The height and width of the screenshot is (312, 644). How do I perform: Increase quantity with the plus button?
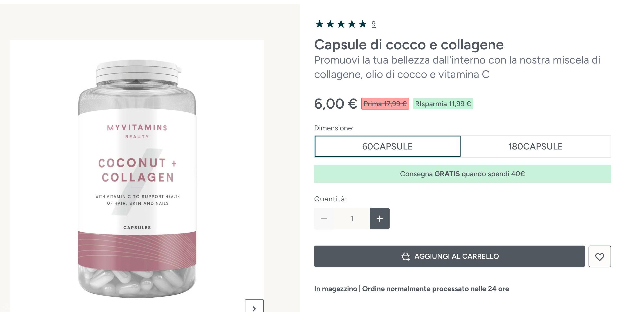point(379,218)
